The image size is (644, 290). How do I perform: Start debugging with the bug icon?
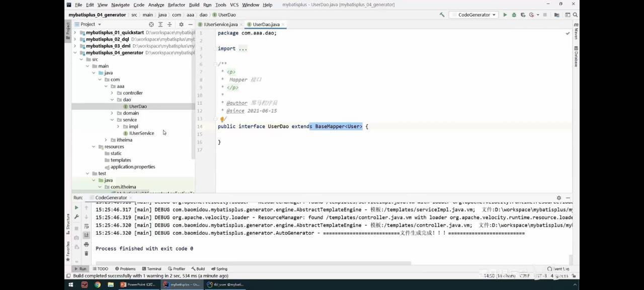pos(514,15)
